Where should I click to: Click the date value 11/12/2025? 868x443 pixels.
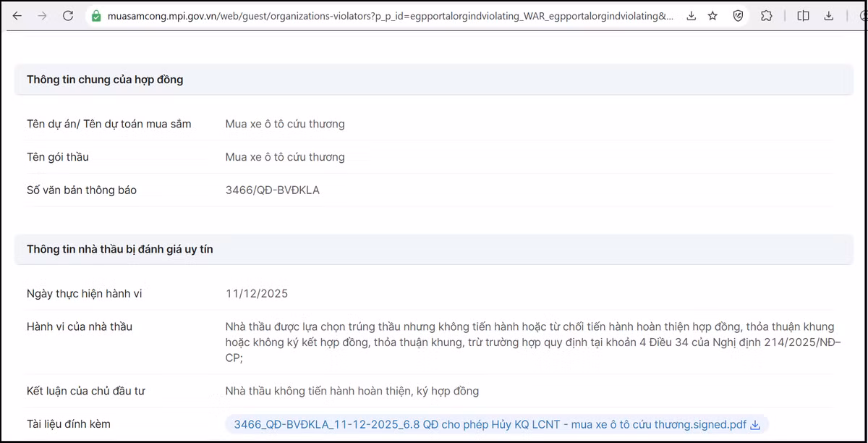(x=257, y=294)
